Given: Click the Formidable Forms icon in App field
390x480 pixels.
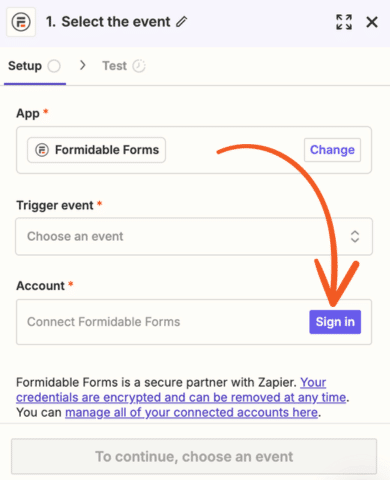Looking at the screenshot, I should [42, 150].
